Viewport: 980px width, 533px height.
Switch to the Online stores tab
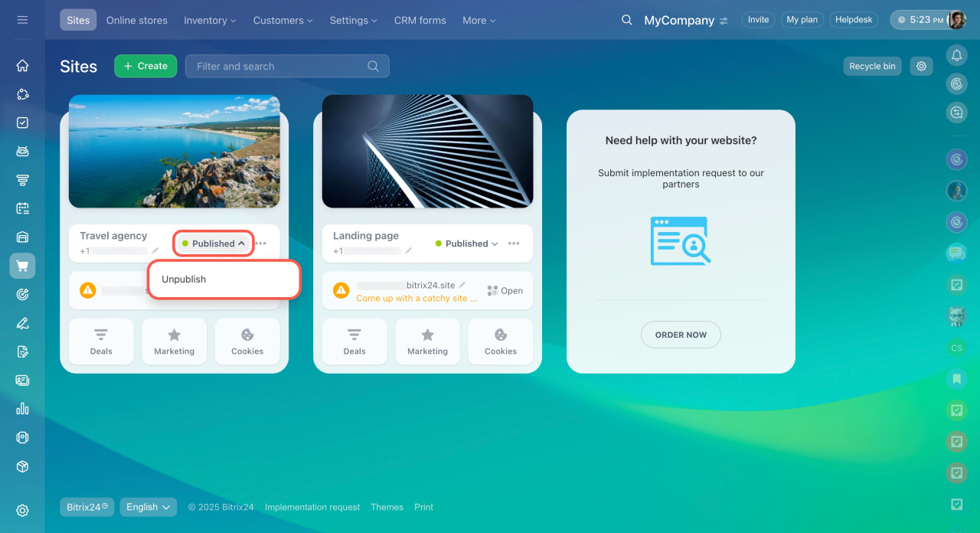137,20
